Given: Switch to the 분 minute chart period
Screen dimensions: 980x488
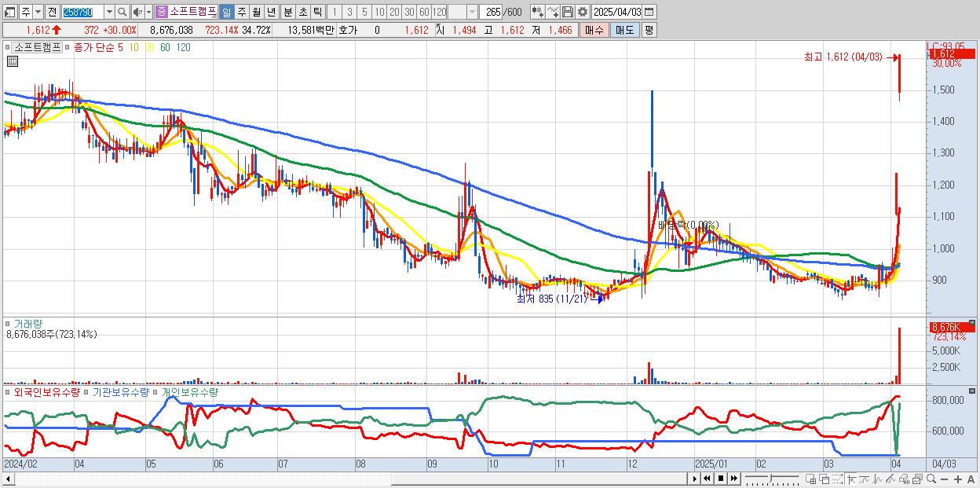Looking at the screenshot, I should [x=287, y=12].
